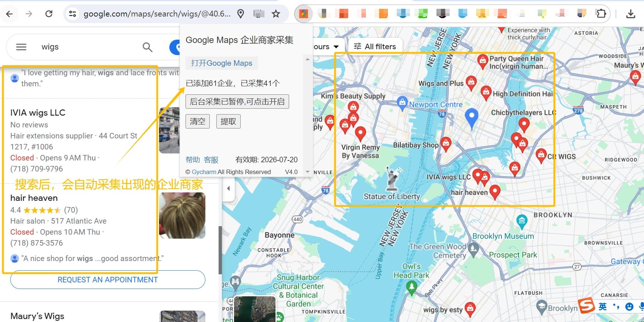Toggle the 英 input language indicator

tap(602, 307)
